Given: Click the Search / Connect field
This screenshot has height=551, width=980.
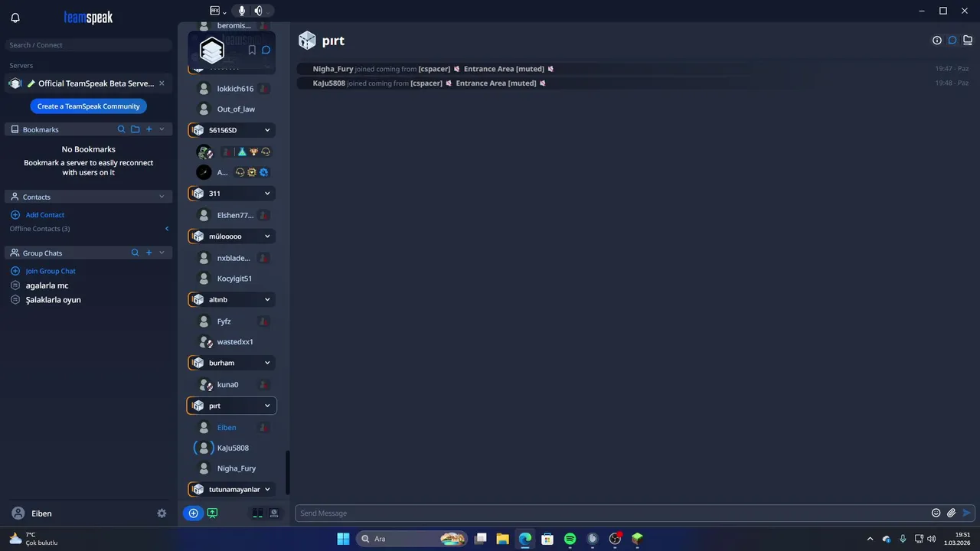Looking at the screenshot, I should 88,45.
